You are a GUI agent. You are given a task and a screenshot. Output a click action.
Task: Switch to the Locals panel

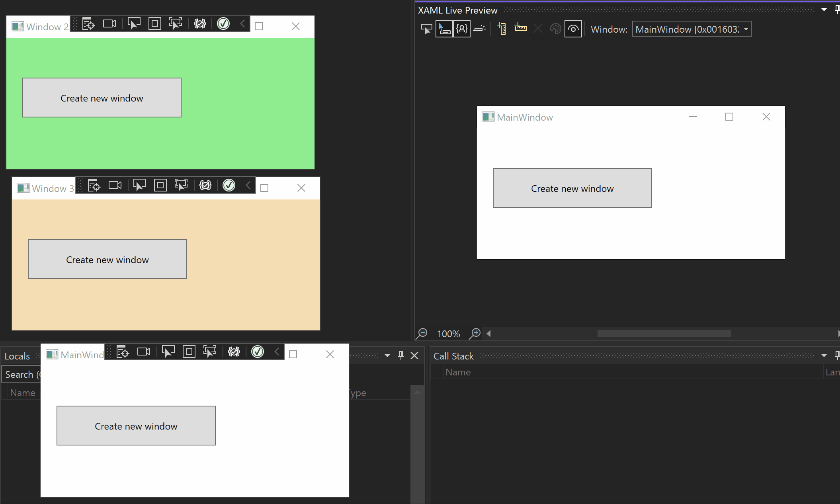(x=17, y=356)
